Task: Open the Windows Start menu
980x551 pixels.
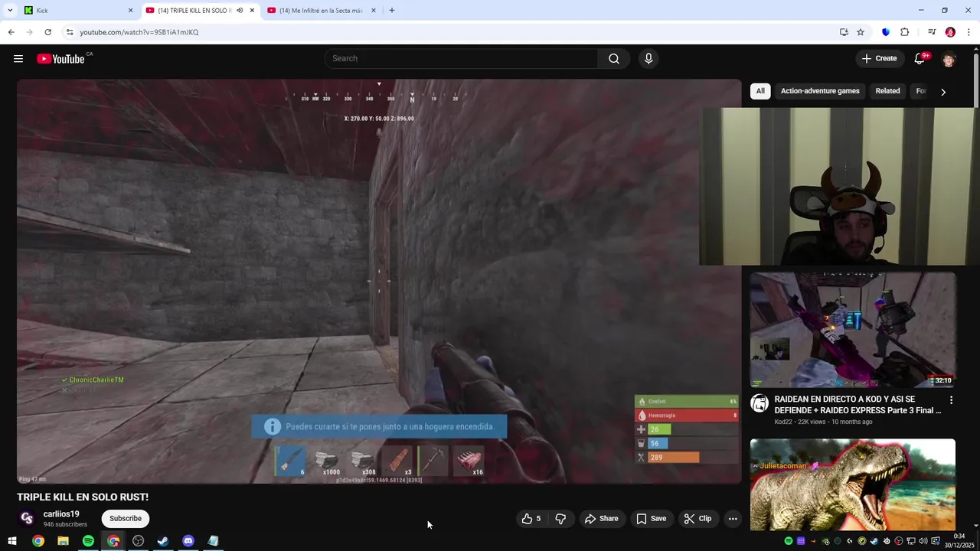Action: click(x=12, y=541)
